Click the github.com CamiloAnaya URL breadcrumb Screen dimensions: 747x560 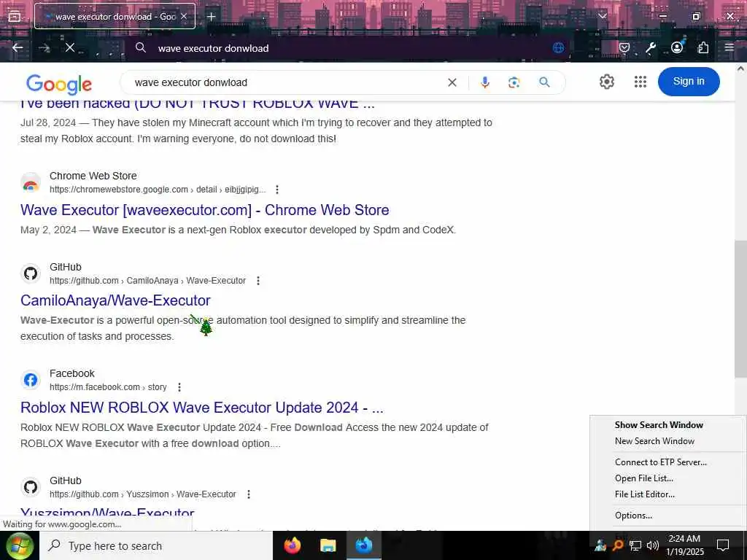click(x=147, y=281)
